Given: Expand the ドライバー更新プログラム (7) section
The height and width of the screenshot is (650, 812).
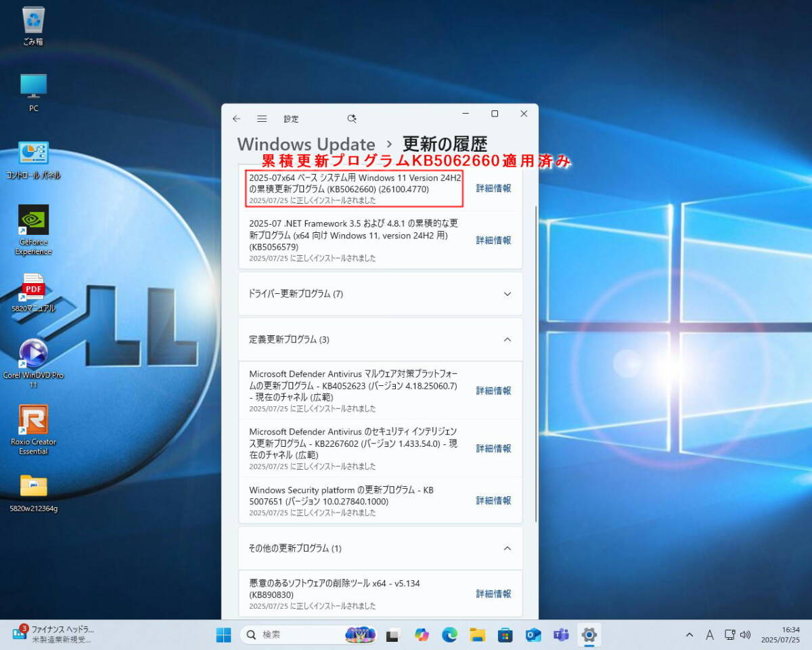Looking at the screenshot, I should pos(380,294).
